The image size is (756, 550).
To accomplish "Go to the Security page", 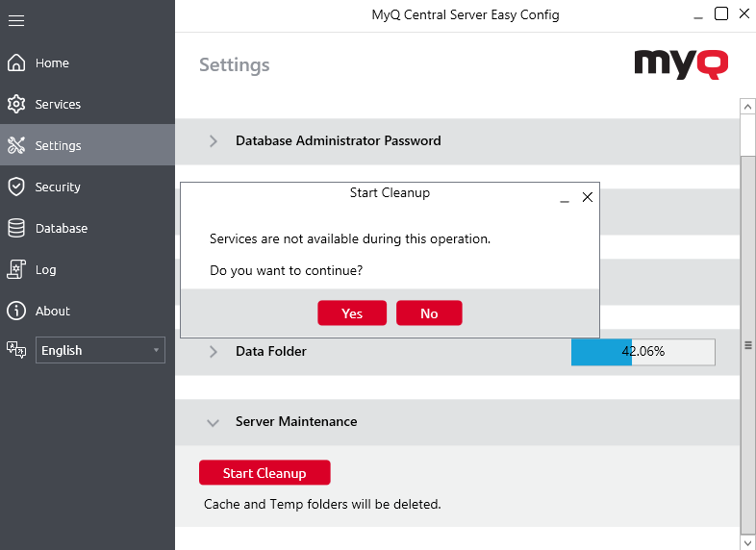I will pos(58,187).
